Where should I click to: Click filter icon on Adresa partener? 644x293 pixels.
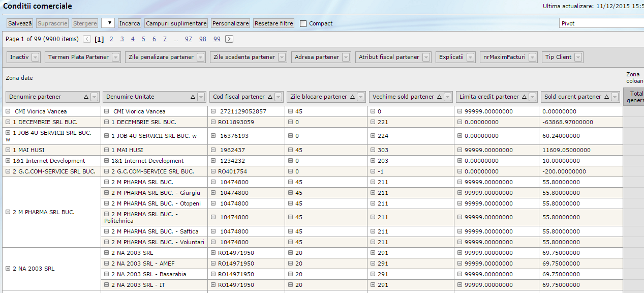tap(346, 57)
